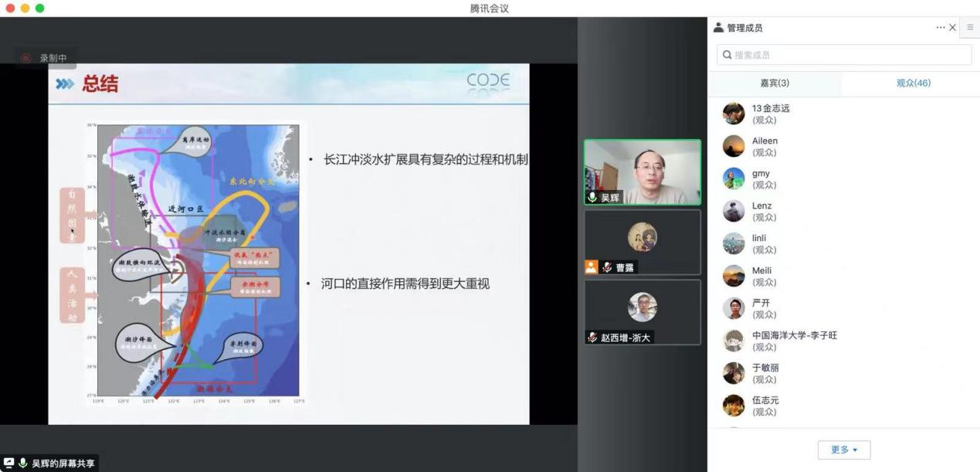The width and height of the screenshot is (980, 472).
Task: Select member 中国海洋大学-李子旺 in list
Action: (x=794, y=341)
